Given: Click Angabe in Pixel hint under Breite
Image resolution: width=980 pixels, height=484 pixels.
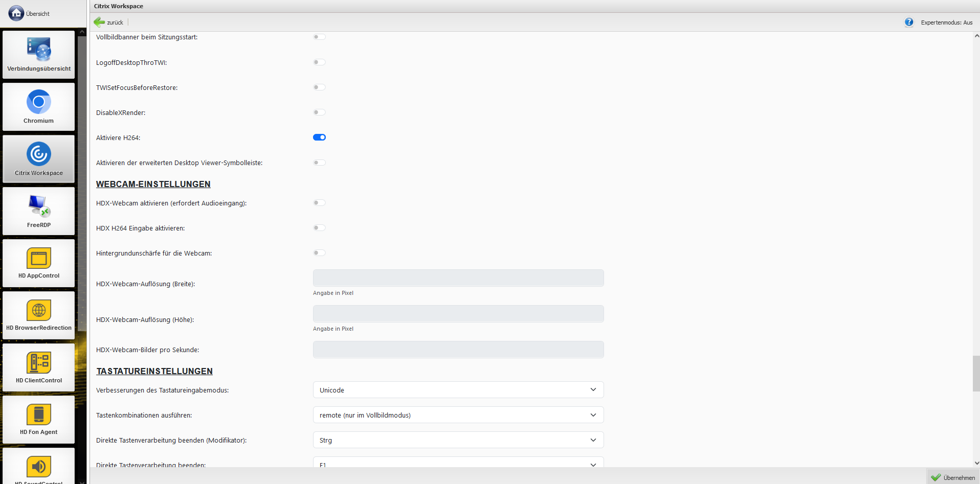Looking at the screenshot, I should [x=333, y=293].
